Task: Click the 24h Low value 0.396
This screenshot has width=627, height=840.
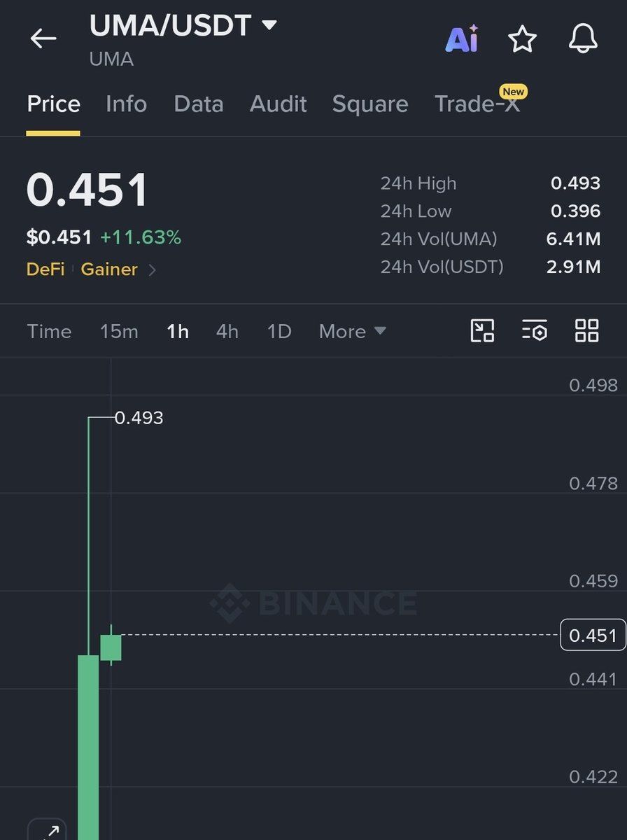Action: [x=575, y=211]
